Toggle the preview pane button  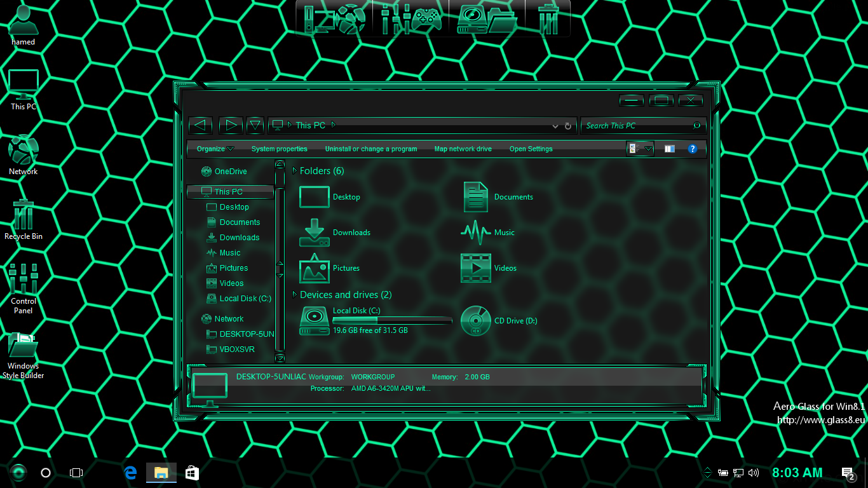coord(669,149)
